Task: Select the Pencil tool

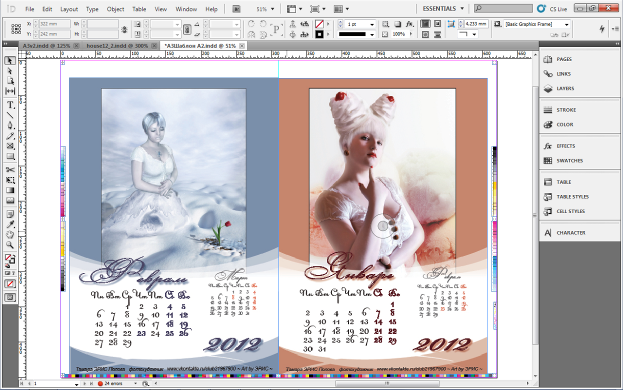Action: click(10, 136)
